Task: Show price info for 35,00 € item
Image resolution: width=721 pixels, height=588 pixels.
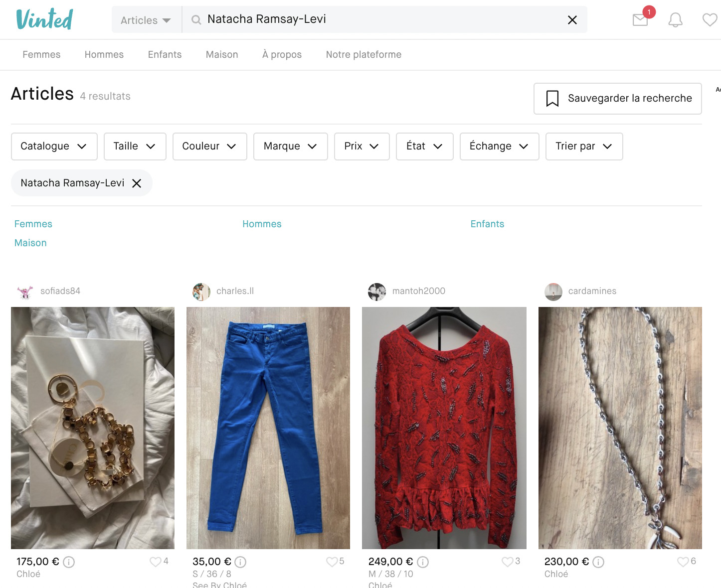Action: click(240, 562)
